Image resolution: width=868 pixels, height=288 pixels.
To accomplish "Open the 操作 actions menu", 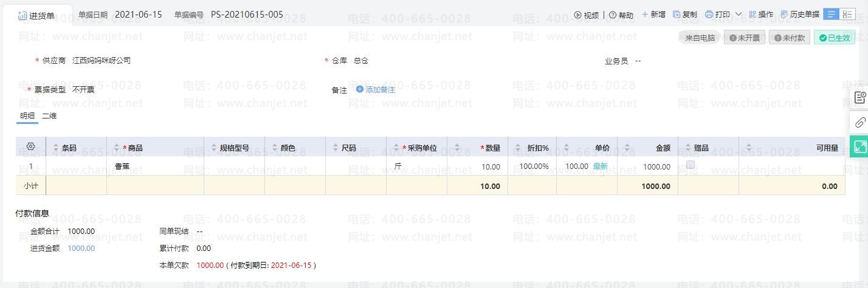I will coord(761,15).
